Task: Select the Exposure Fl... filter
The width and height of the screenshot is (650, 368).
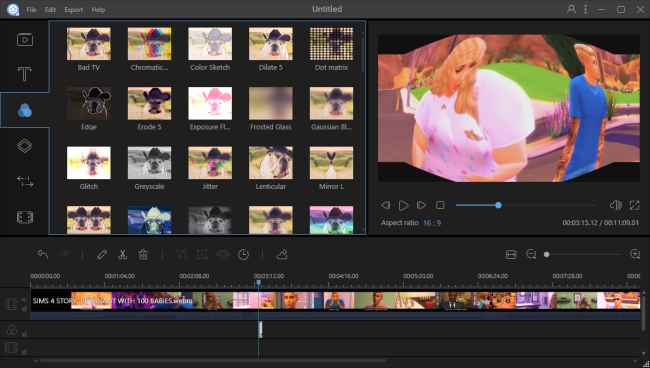Action: pyautogui.click(x=210, y=109)
